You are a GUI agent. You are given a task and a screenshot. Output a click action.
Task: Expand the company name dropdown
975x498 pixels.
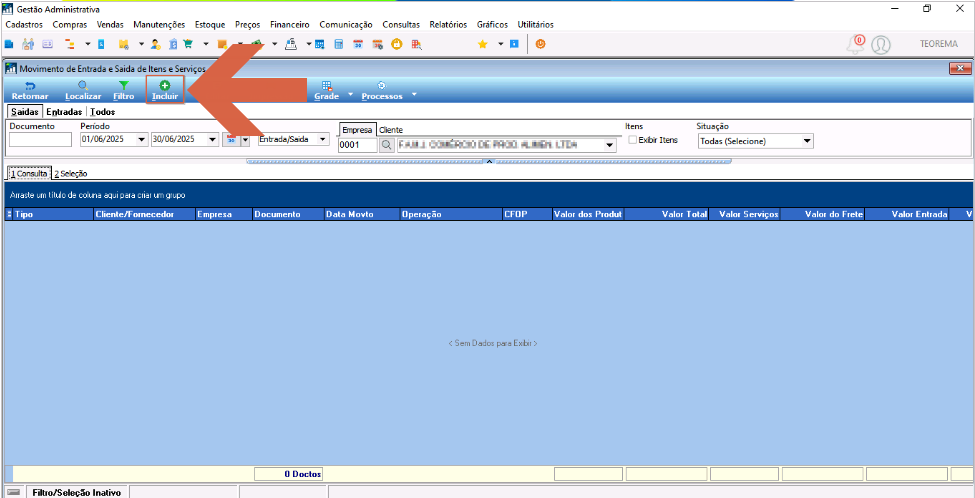609,145
